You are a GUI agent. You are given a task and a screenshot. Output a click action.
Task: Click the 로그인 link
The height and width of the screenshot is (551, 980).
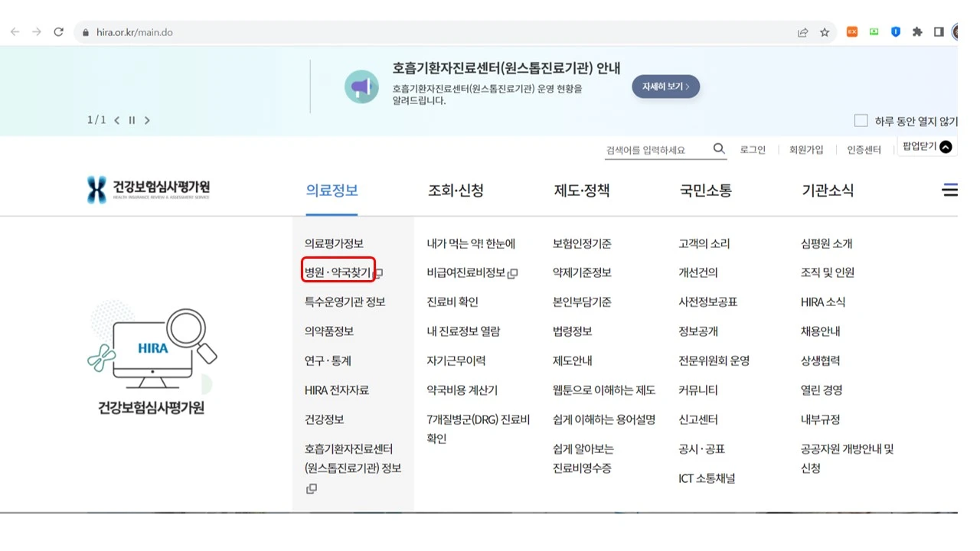tap(752, 149)
